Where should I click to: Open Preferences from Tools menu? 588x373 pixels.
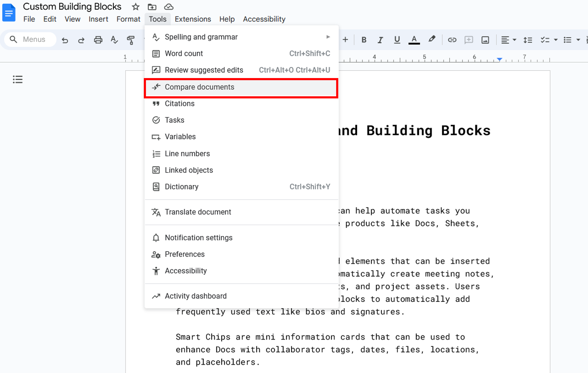click(241, 254)
